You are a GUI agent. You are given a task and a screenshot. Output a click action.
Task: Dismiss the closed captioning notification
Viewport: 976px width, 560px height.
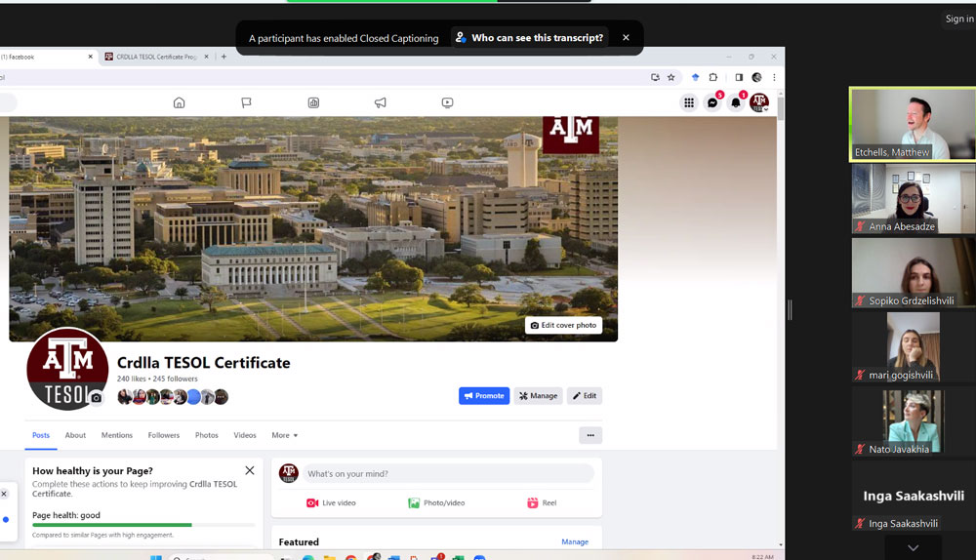point(626,38)
